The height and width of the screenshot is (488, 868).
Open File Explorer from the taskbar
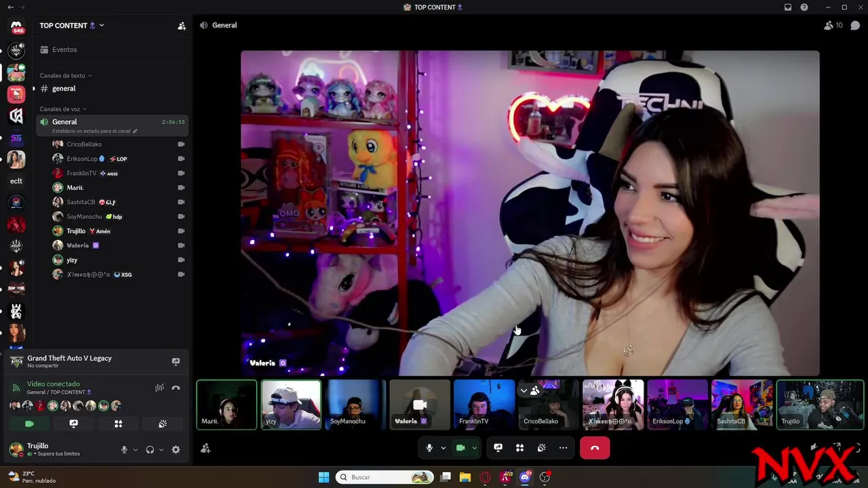pyautogui.click(x=465, y=477)
